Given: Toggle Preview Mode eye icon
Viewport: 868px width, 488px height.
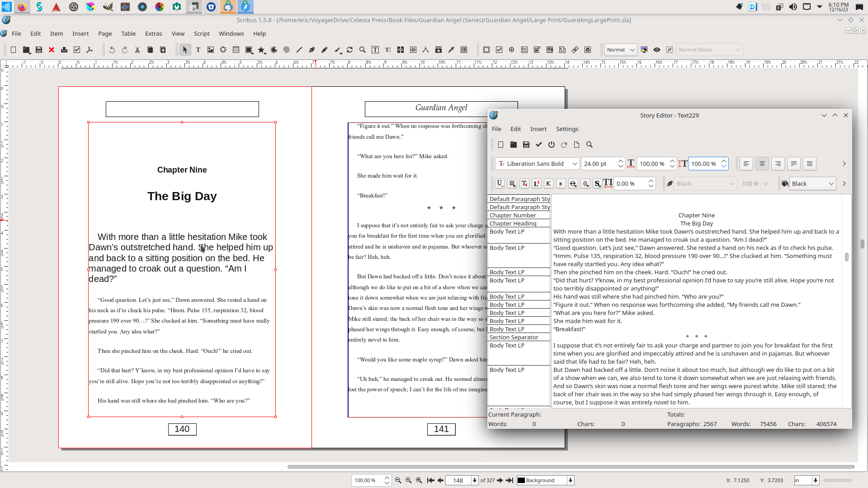Looking at the screenshot, I should (657, 50).
